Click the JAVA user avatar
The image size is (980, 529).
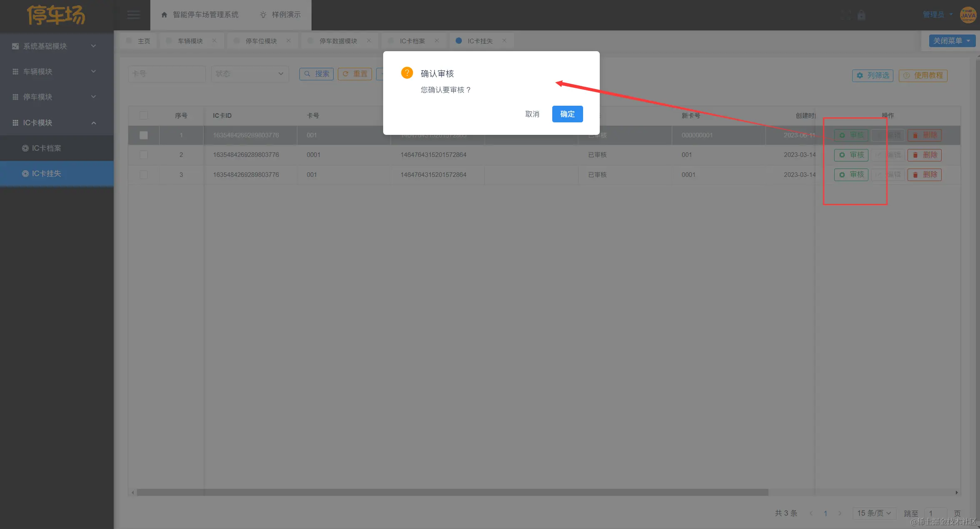tap(968, 15)
